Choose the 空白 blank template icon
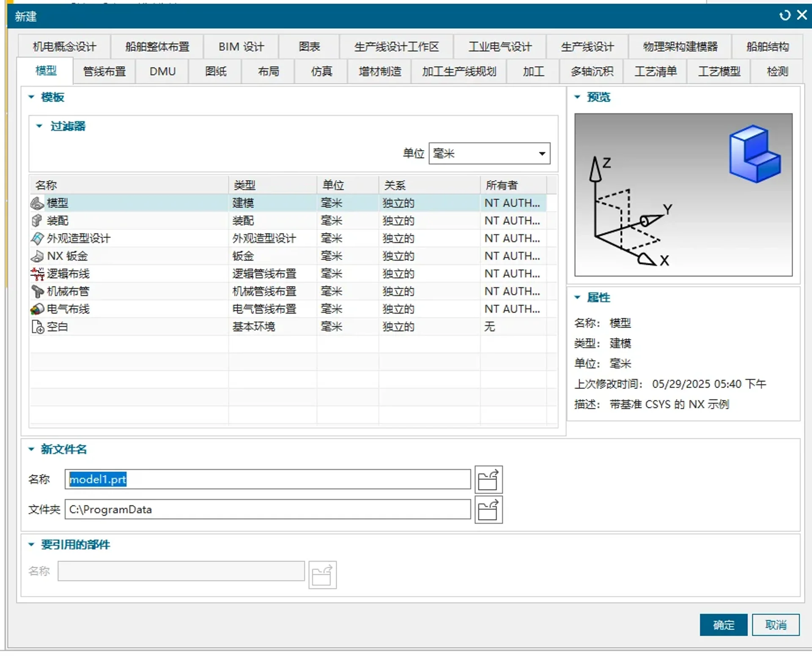812x656 pixels. (x=37, y=327)
